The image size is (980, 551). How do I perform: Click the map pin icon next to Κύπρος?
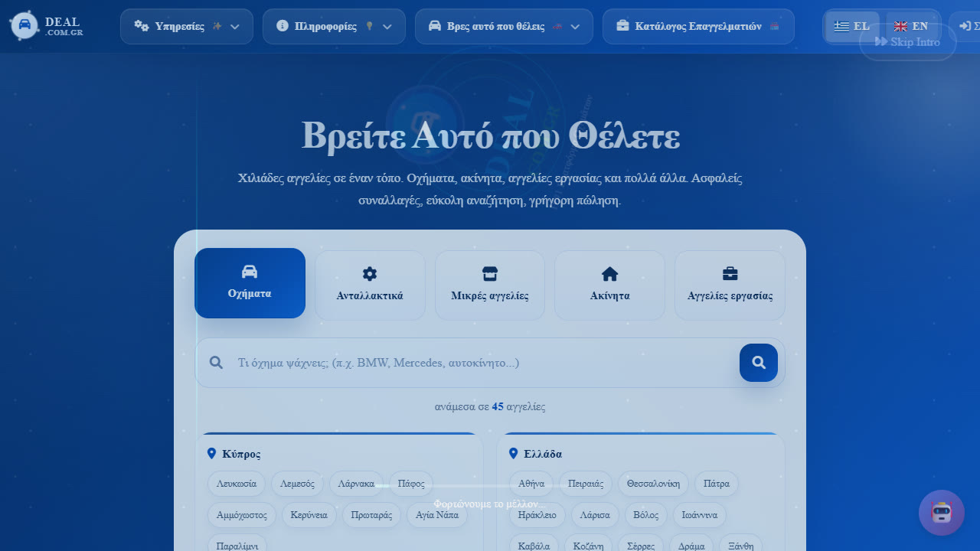pyautogui.click(x=212, y=454)
